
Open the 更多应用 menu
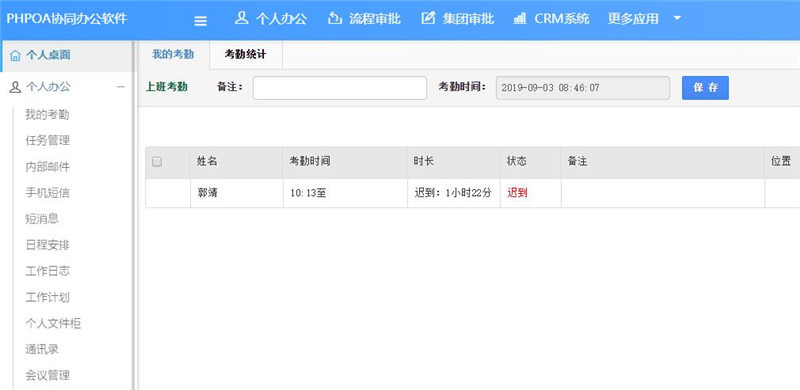tap(633, 19)
